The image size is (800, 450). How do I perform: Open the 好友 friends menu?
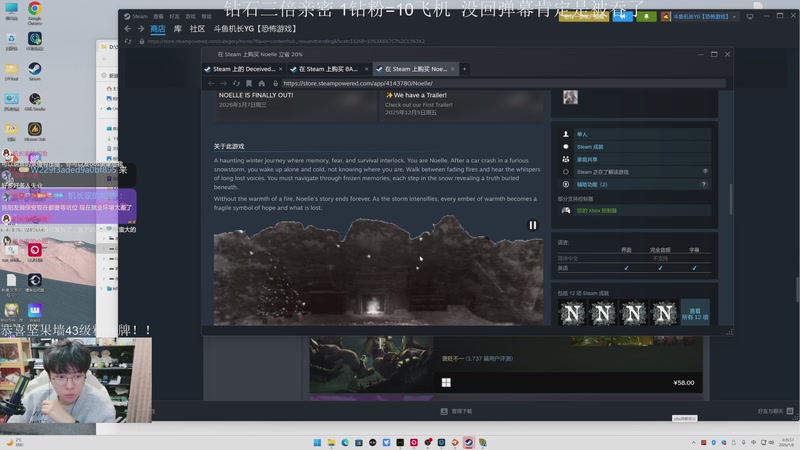point(174,16)
